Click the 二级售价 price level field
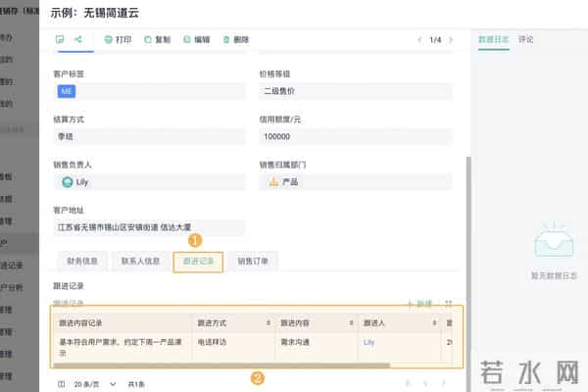588x392 pixels. pyautogui.click(x=356, y=91)
